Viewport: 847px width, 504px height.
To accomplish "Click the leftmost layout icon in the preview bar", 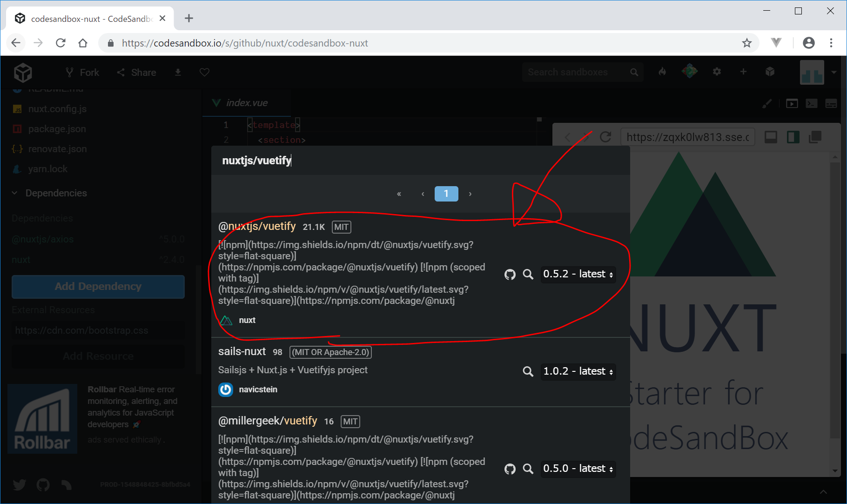I will click(771, 137).
